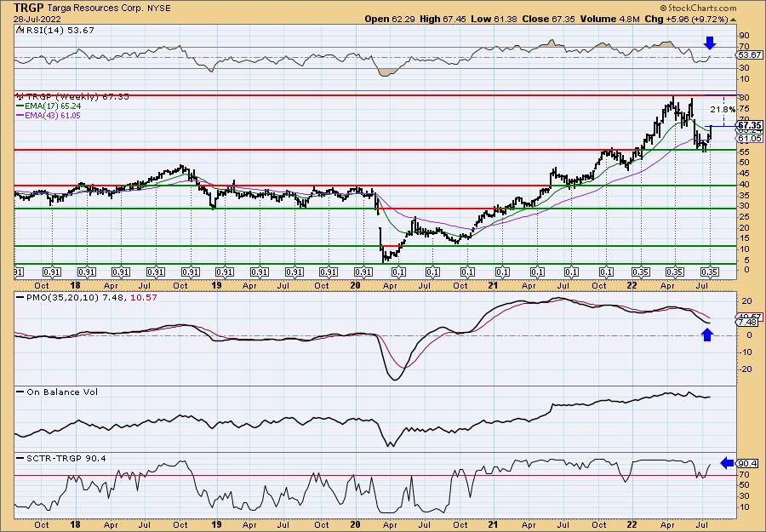Click the Open 62.29 value
This screenshot has height=532, width=766.
391,19
